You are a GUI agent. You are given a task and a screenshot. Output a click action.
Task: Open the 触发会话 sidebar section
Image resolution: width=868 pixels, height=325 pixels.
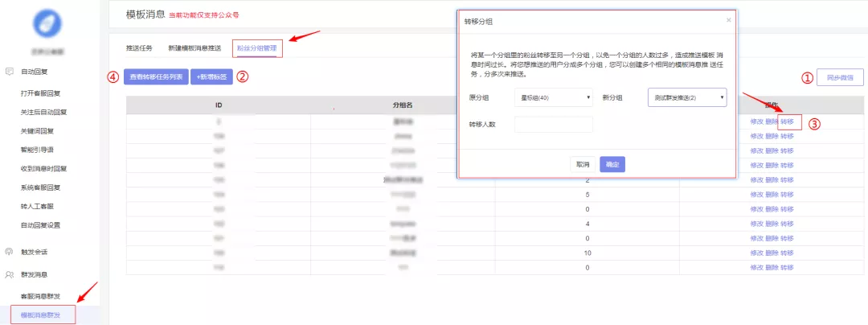coord(35,252)
